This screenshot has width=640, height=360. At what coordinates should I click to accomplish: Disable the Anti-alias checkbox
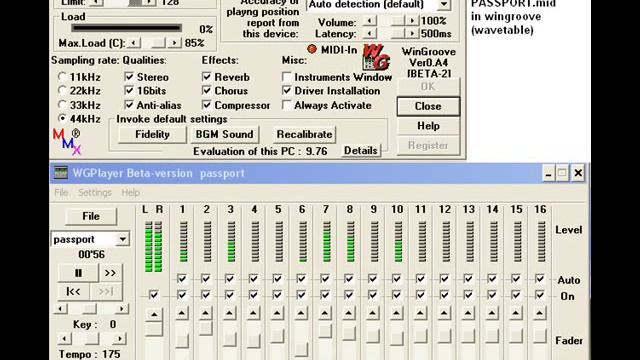tap(129, 104)
